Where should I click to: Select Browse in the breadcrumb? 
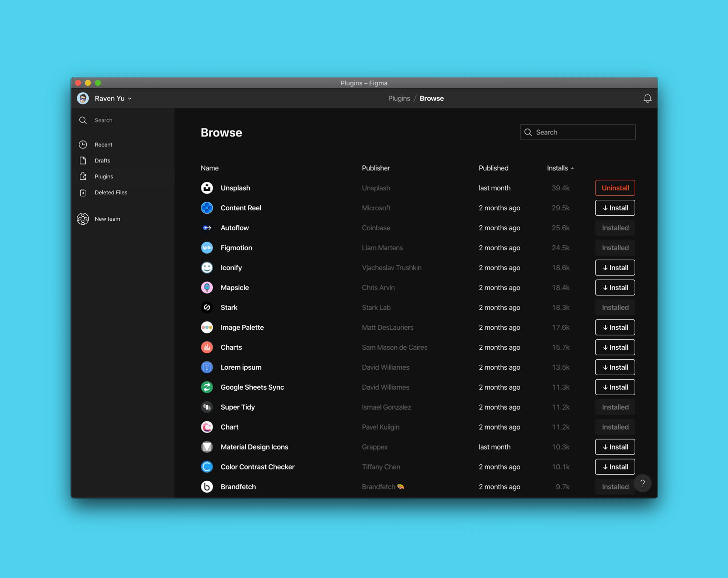[x=432, y=99]
